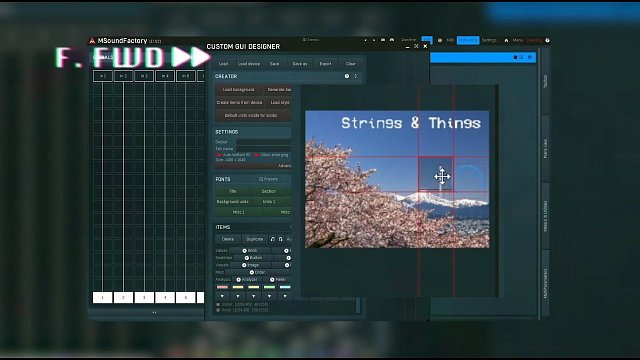Click the first rotate icon beside Duplicate
The width and height of the screenshot is (640, 360).
(x=273, y=239)
